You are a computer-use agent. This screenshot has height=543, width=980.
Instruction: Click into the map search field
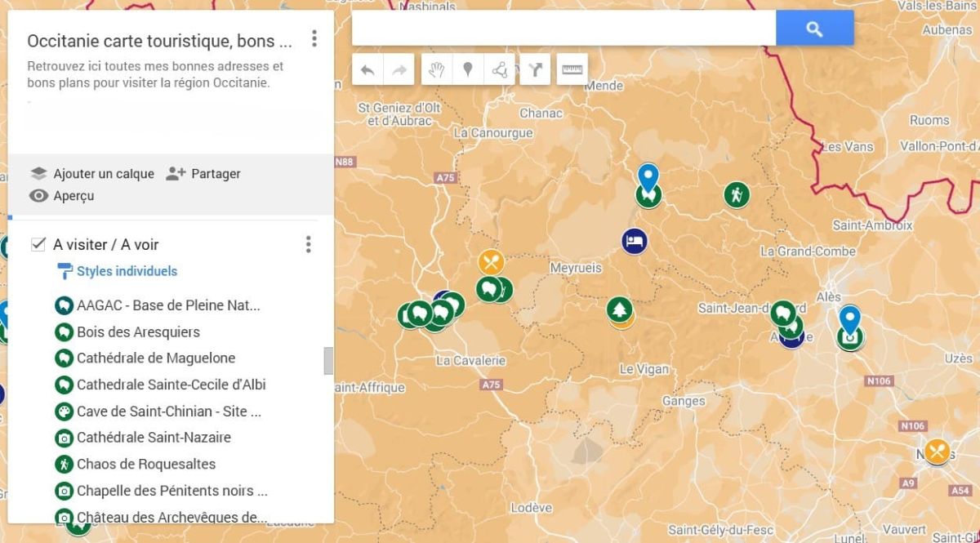point(563,29)
